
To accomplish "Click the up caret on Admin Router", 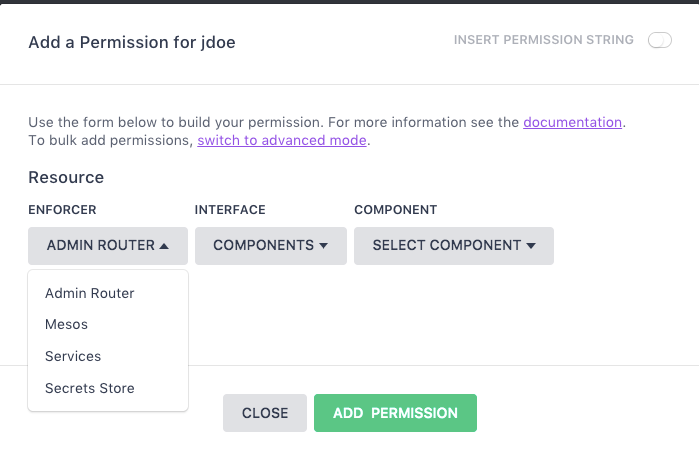I will [164, 245].
